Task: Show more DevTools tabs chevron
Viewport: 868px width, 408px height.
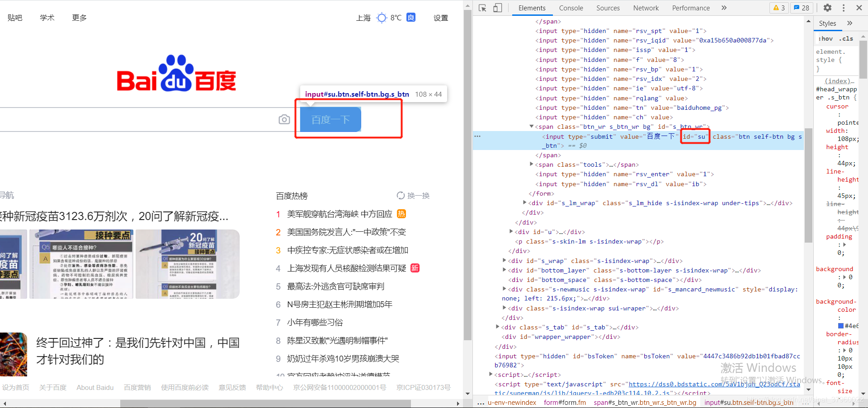Action: [x=724, y=8]
